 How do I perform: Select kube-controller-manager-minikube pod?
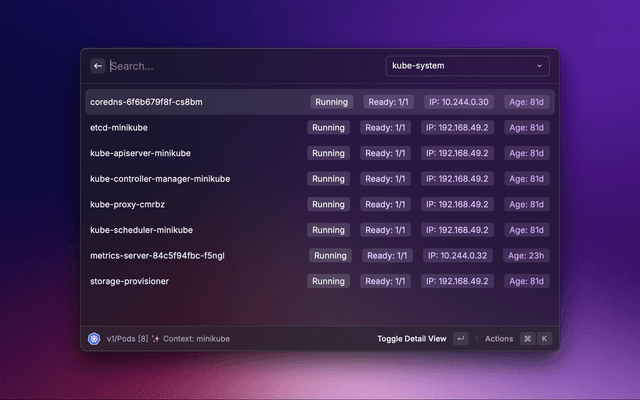pyautogui.click(x=160, y=179)
